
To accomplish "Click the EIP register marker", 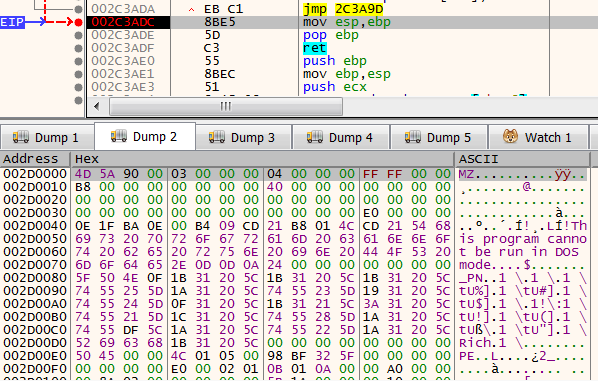I will coord(12,22).
